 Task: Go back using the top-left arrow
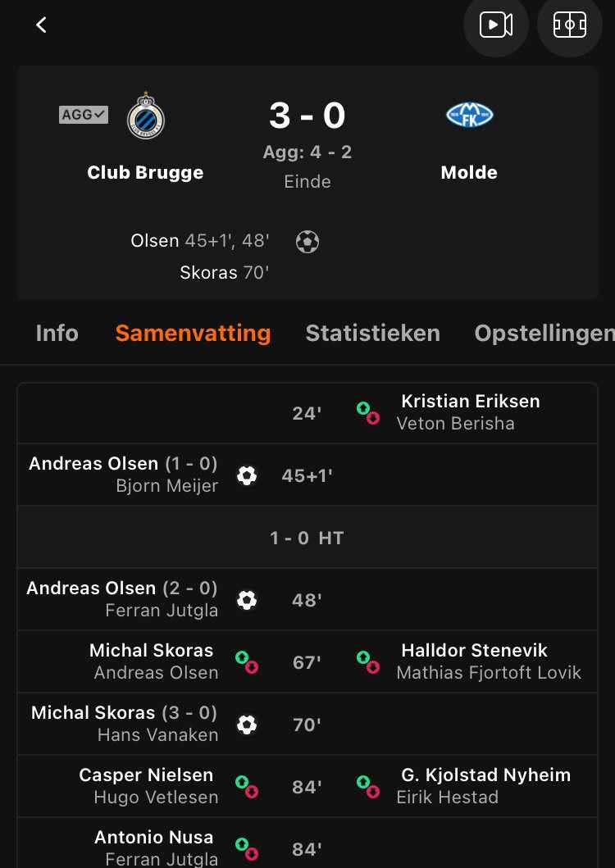41,25
